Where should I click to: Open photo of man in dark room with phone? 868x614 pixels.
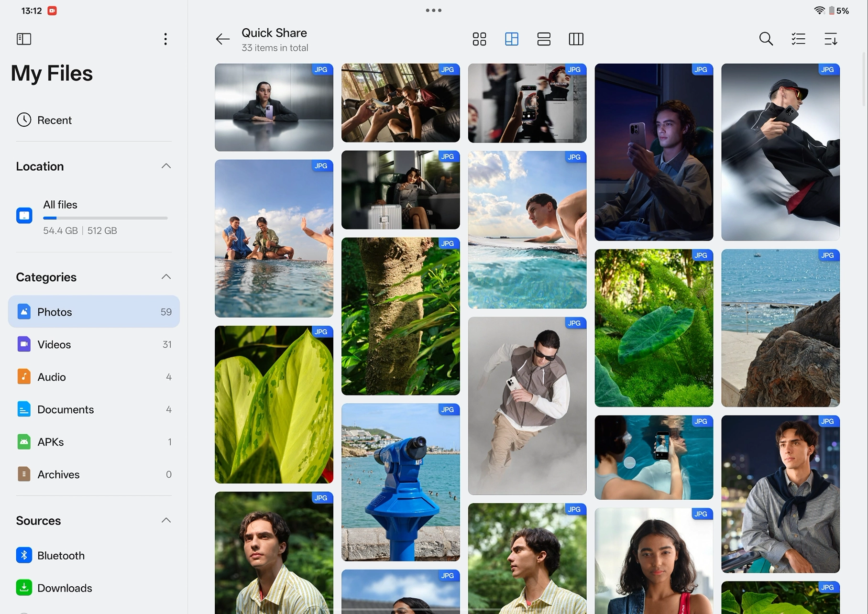(654, 152)
